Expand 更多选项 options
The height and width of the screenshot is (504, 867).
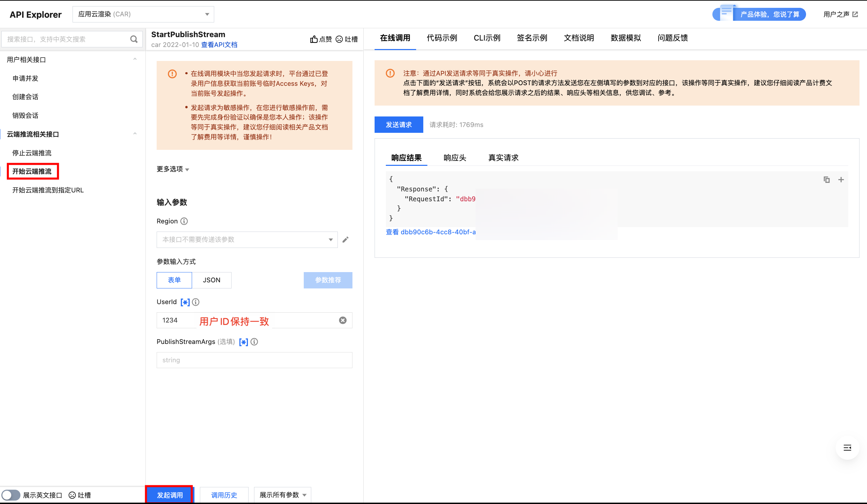173,169
